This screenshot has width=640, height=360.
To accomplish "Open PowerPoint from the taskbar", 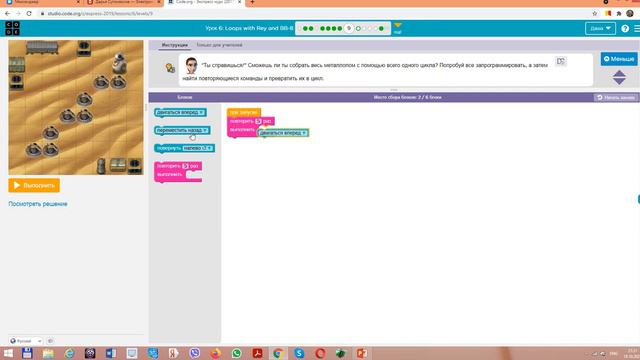I will [x=362, y=353].
